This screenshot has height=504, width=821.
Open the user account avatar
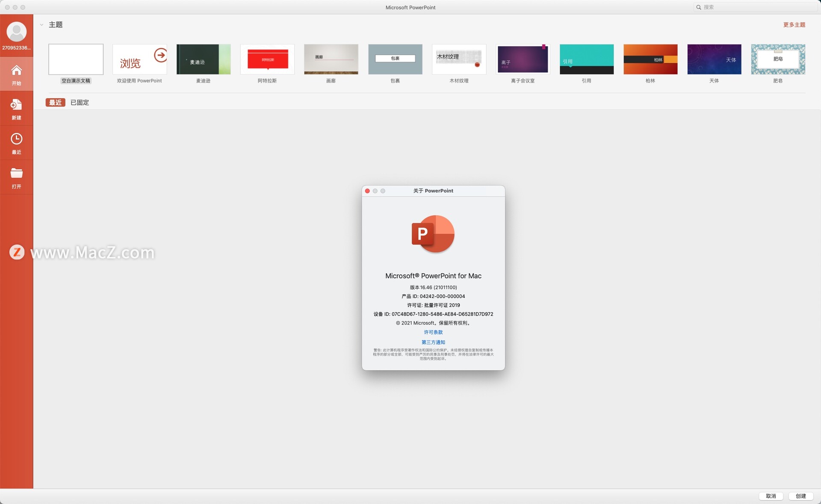click(16, 32)
